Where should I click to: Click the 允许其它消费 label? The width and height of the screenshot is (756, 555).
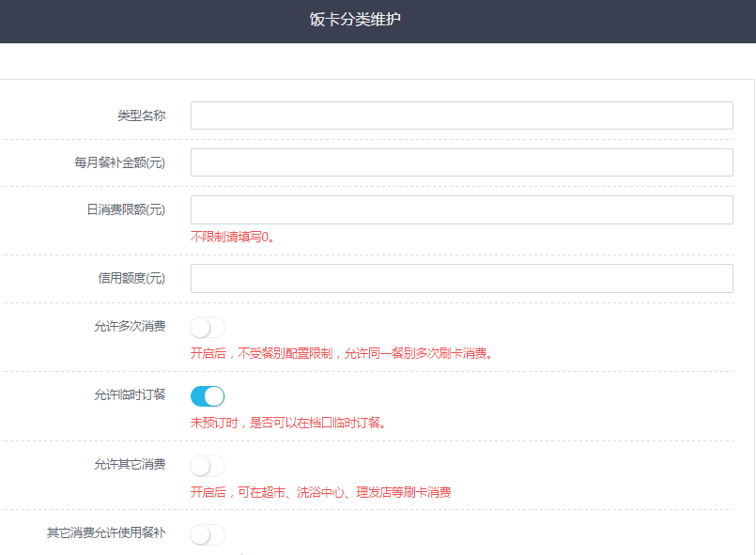130,464
